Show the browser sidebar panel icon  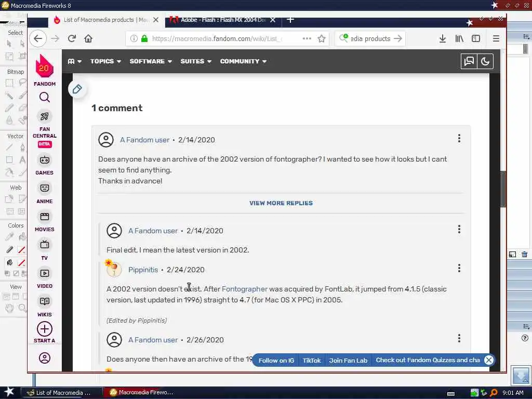[476, 38]
